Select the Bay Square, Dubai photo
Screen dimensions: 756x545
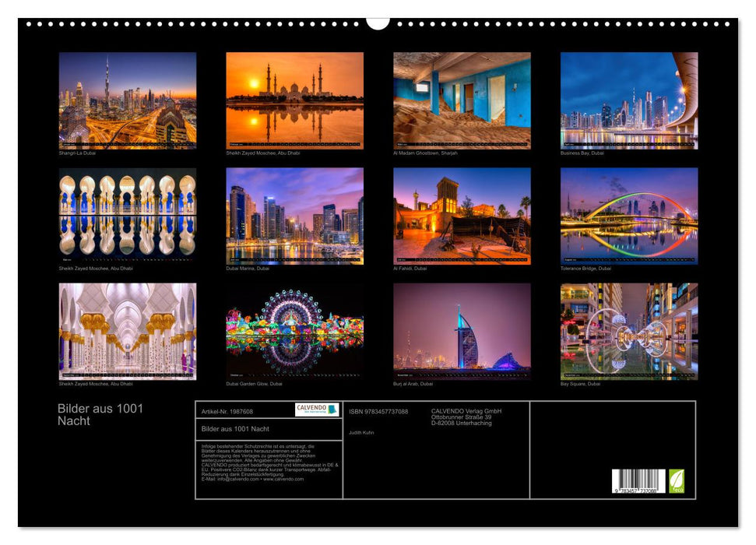[x=628, y=331]
